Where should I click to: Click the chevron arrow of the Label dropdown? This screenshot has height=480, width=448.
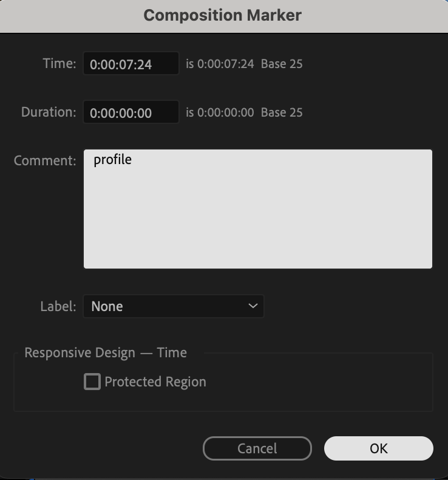253,306
